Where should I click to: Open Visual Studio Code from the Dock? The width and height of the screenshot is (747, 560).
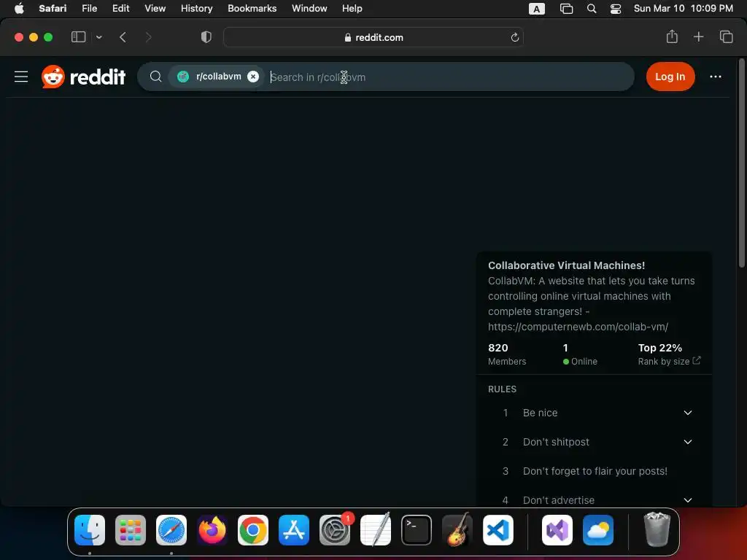pos(498,530)
